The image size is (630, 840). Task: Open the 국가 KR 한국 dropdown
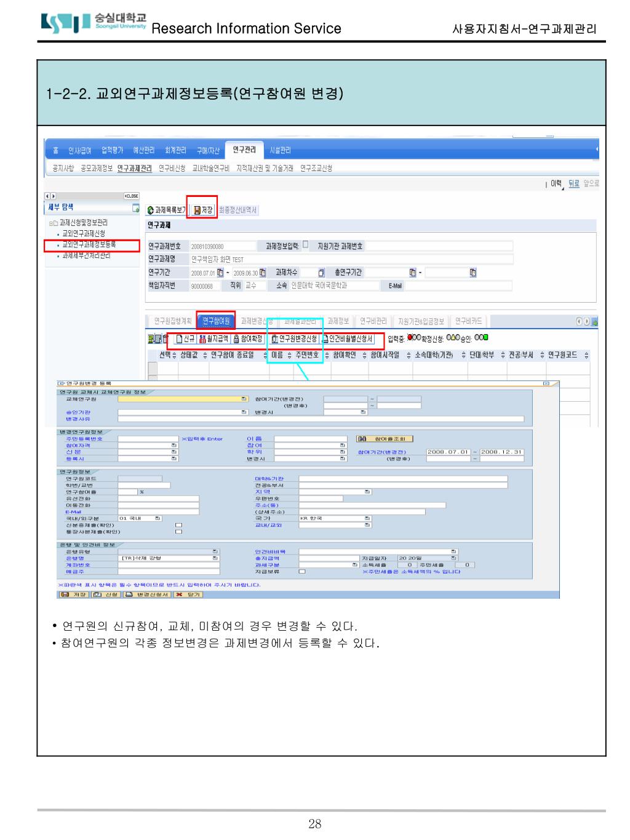click(367, 519)
